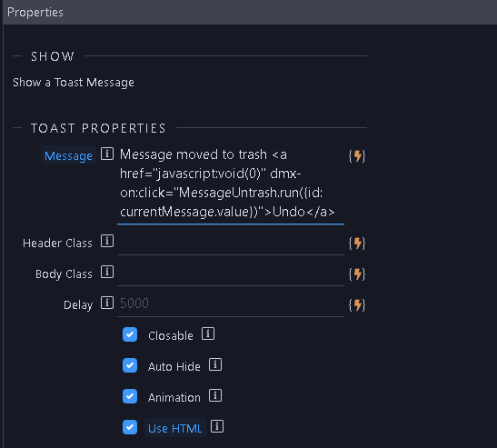Image resolution: width=497 pixels, height=448 pixels.
Task: Click info icon beside Auto Hide
Action: click(215, 364)
